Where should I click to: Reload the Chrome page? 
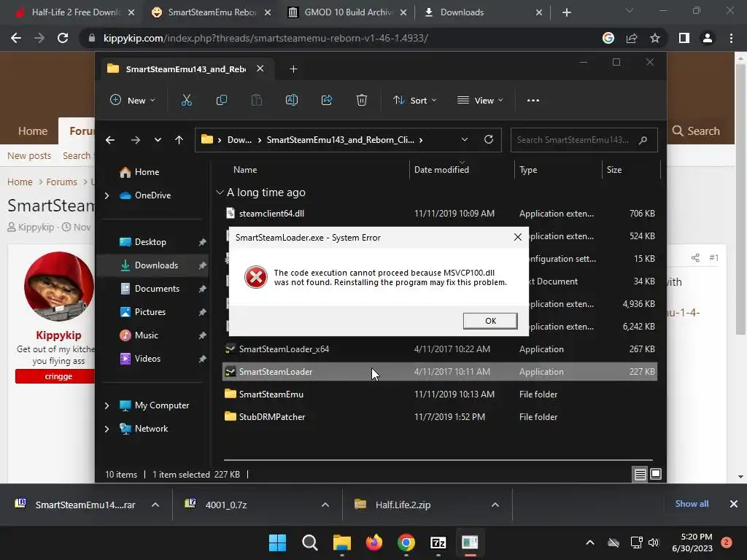pos(63,38)
